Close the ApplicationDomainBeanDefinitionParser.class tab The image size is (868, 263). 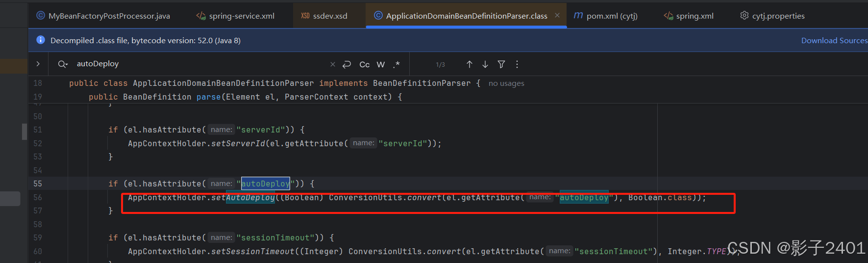click(557, 15)
